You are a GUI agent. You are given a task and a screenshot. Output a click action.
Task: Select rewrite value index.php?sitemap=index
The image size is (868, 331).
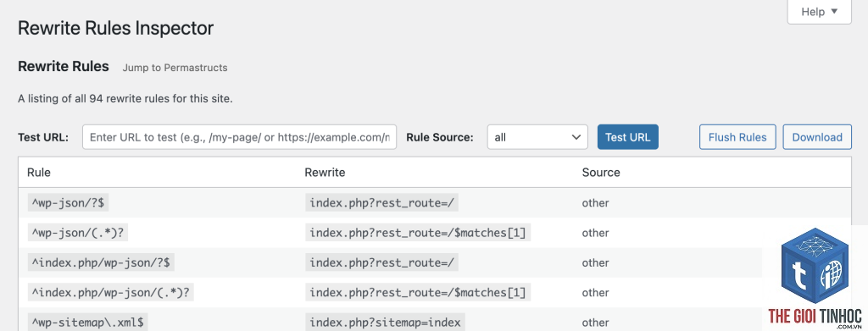[385, 323]
